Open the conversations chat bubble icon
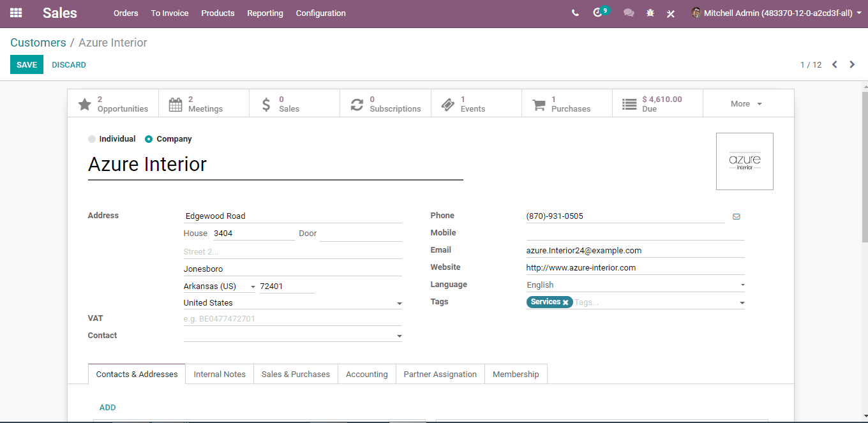 pyautogui.click(x=629, y=13)
